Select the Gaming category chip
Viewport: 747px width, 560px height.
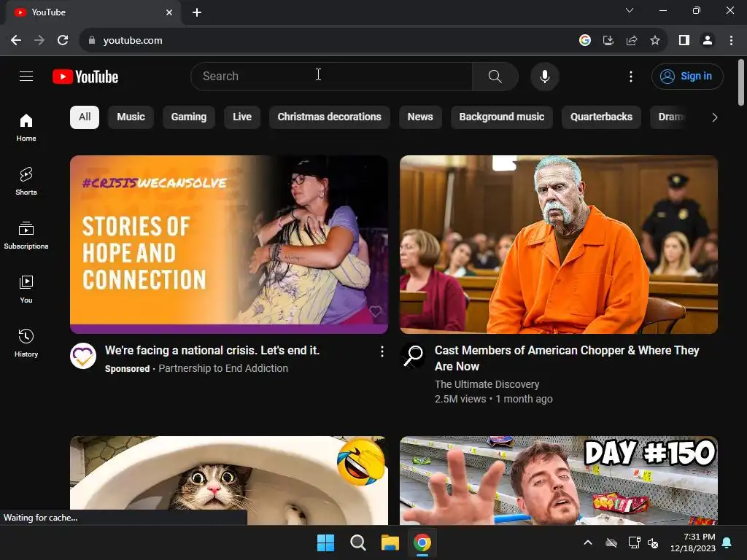coord(189,117)
